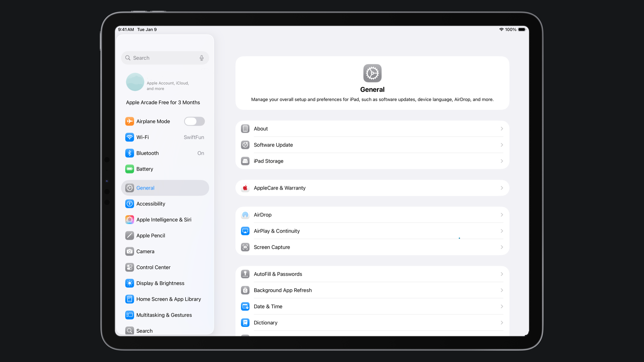Open the Software Update chevron
644x362 pixels.
coord(502,145)
